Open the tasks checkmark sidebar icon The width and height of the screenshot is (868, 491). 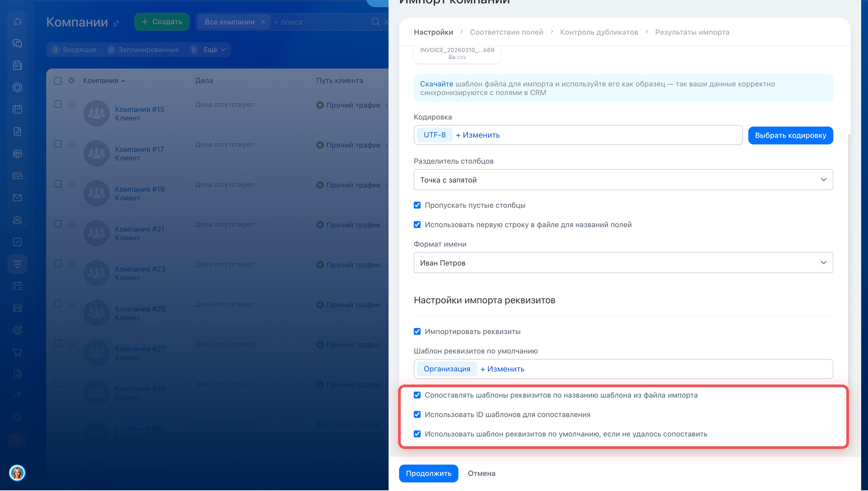tap(17, 242)
